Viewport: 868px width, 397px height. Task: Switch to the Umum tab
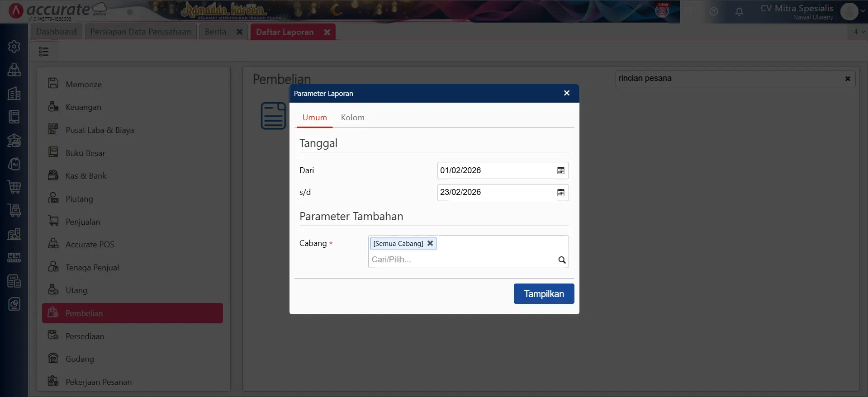(314, 118)
